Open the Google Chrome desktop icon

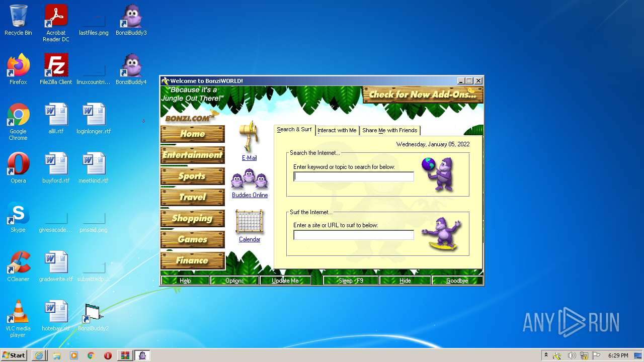(x=18, y=122)
